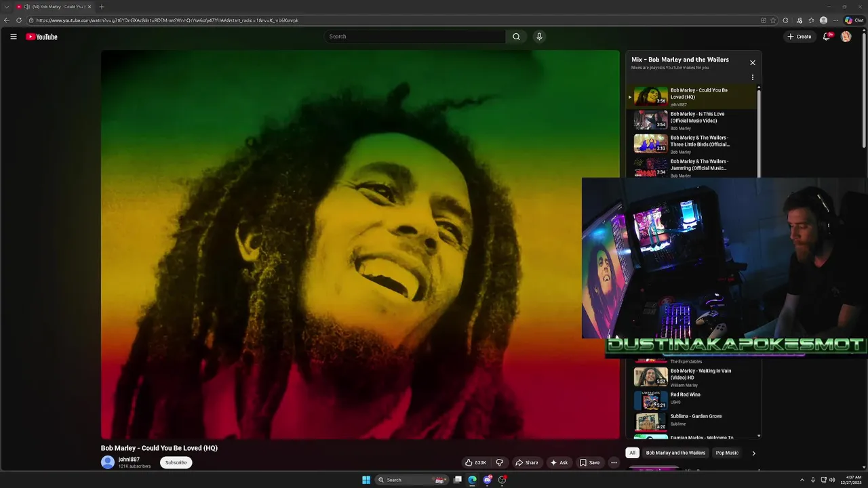Open the favorites list icon
This screenshot has width=868, height=488.
click(811, 20)
